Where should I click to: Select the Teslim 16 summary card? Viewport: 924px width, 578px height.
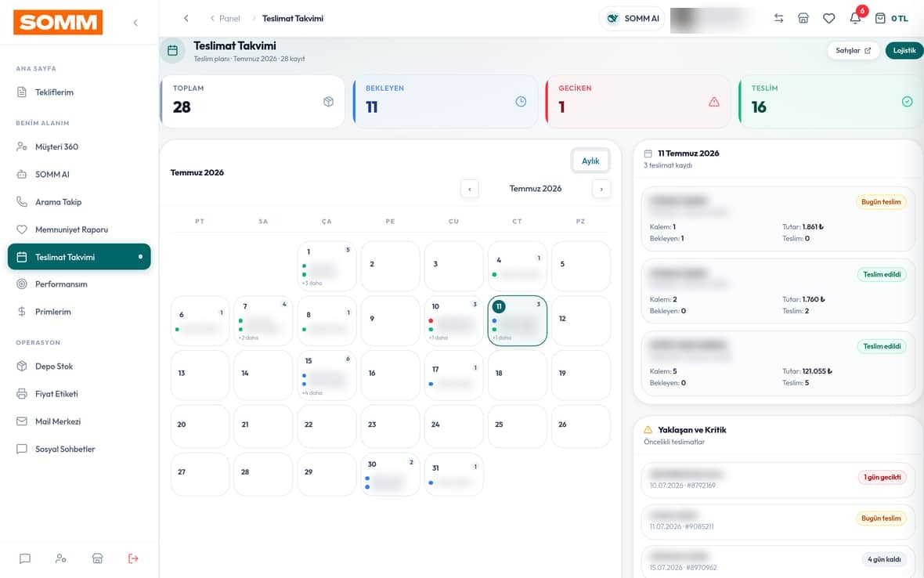(831, 101)
